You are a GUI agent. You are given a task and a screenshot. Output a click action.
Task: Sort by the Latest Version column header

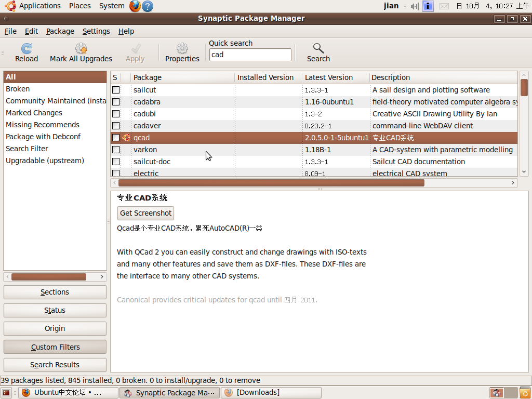(x=336, y=77)
